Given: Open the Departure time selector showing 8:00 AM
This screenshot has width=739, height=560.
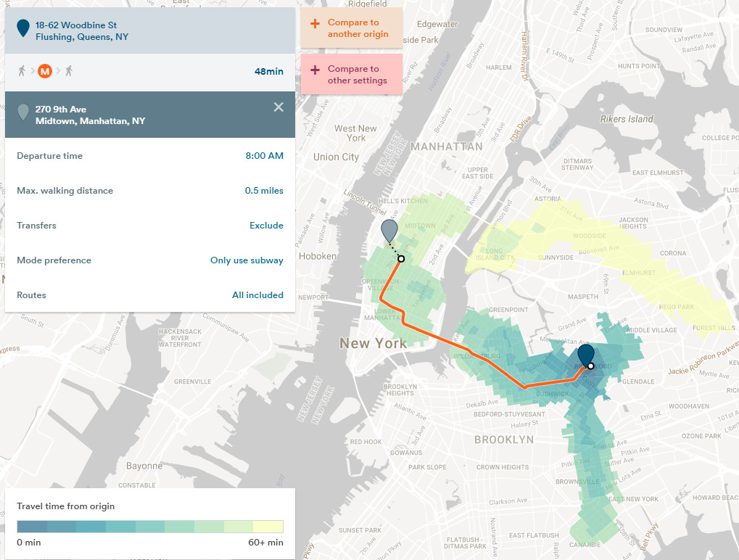Looking at the screenshot, I should [x=265, y=155].
